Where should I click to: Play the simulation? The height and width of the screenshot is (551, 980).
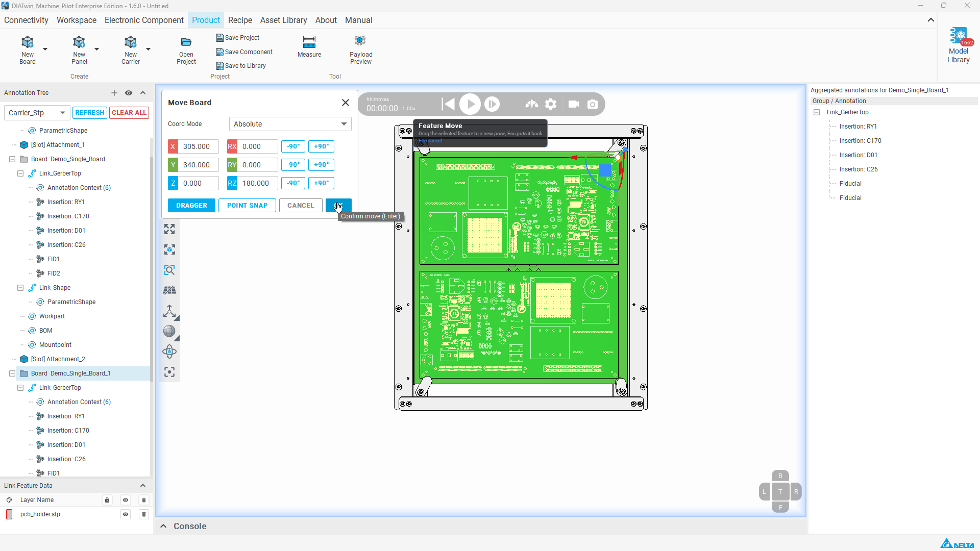[470, 104]
